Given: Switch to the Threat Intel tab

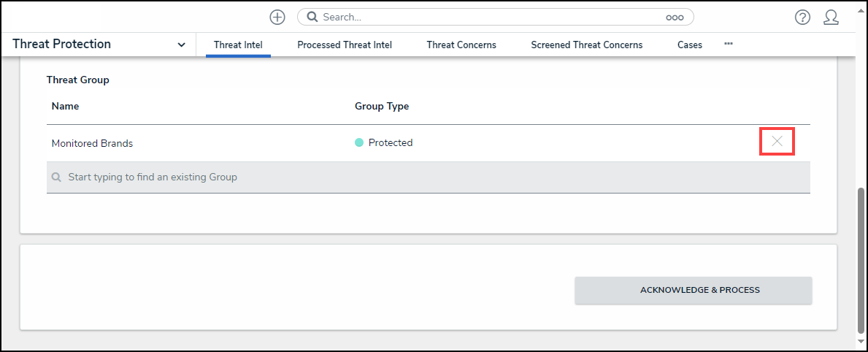Looking at the screenshot, I should pos(238,45).
